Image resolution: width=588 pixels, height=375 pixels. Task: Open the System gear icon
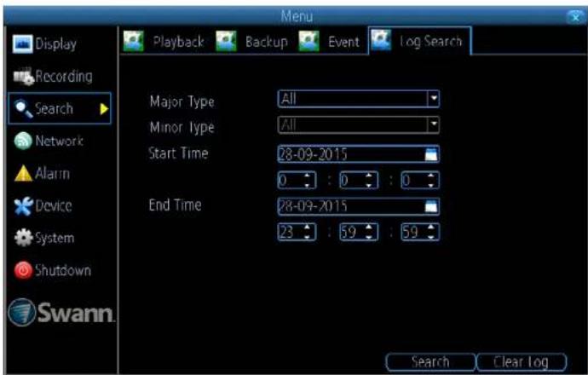pyautogui.click(x=23, y=238)
